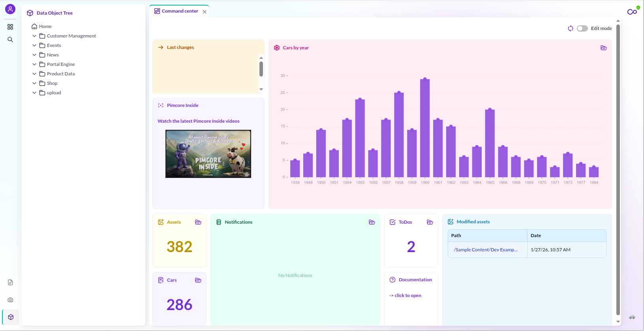The height and width of the screenshot is (331, 644).
Task: Click the ToDos count 2
Action: coord(411,247)
